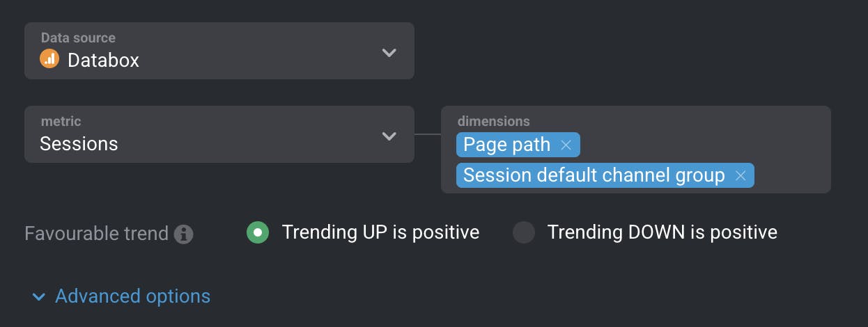Click the Session default channel group tag

594,175
